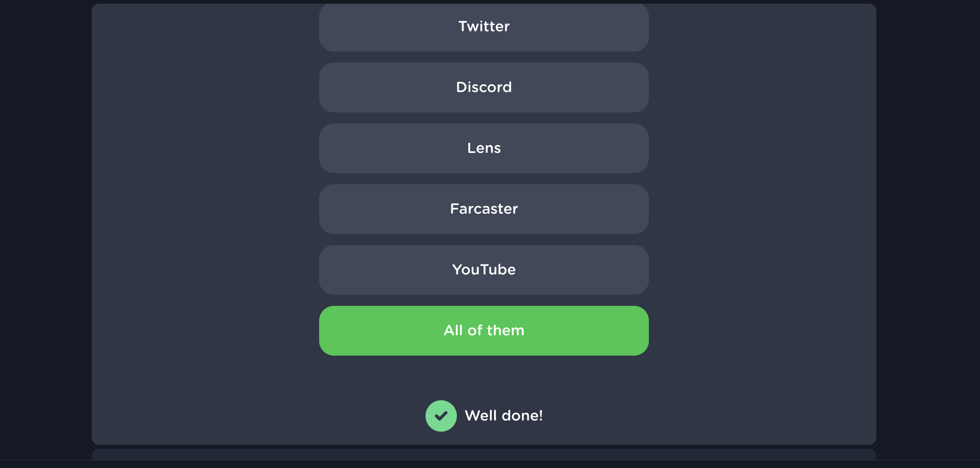The width and height of the screenshot is (980, 468).
Task: Choose the Discord answer option
Action: pyautogui.click(x=484, y=88)
